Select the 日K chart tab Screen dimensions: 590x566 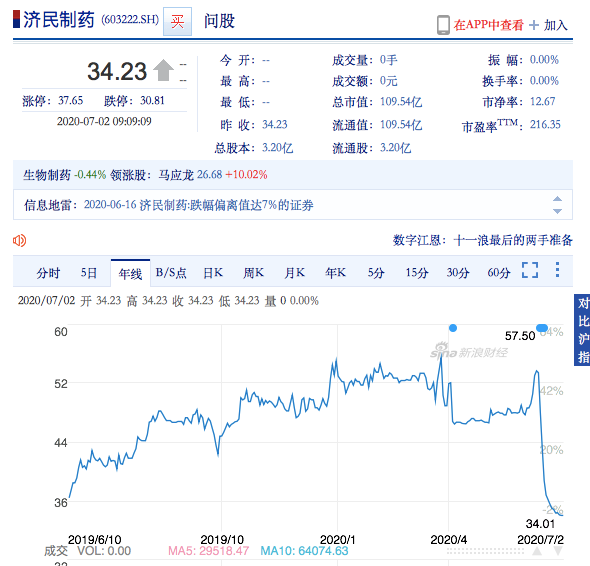[213, 273]
